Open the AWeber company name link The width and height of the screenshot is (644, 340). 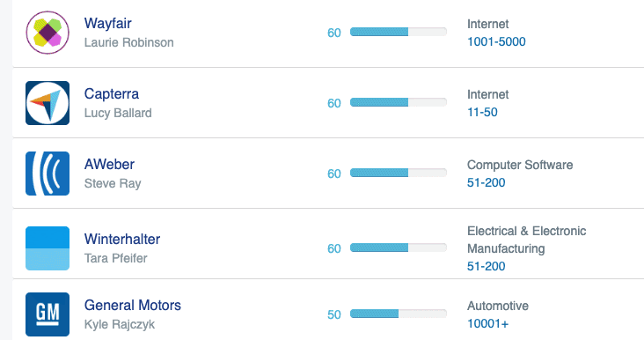pyautogui.click(x=109, y=164)
